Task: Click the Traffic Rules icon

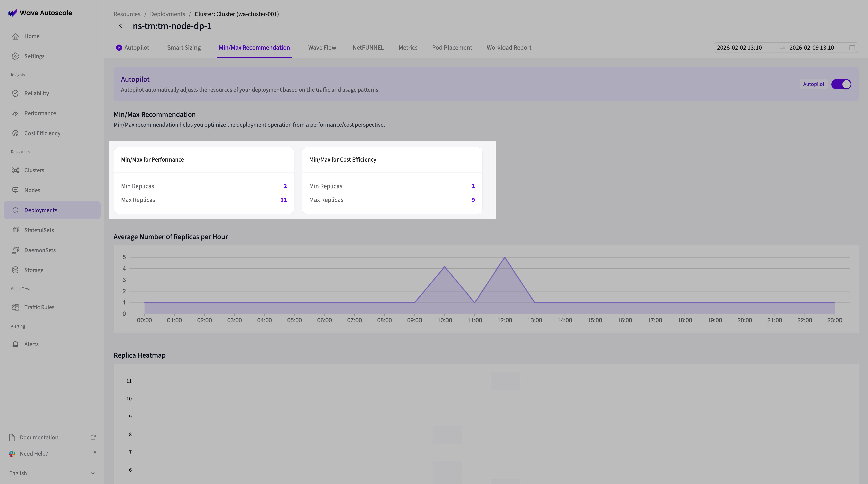Action: click(15, 307)
